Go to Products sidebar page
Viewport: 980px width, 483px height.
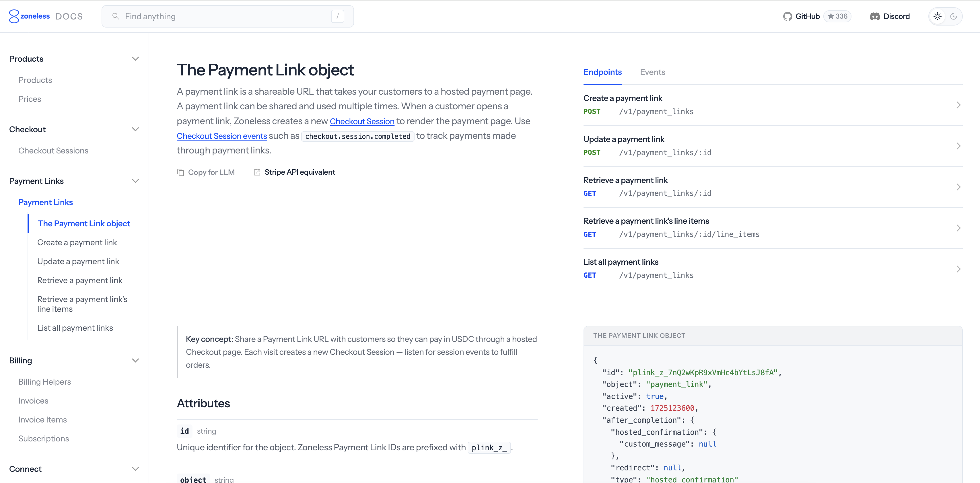[x=35, y=80]
